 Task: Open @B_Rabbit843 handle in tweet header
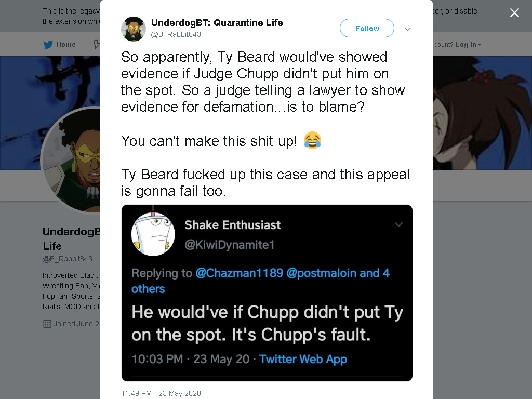tap(176, 34)
